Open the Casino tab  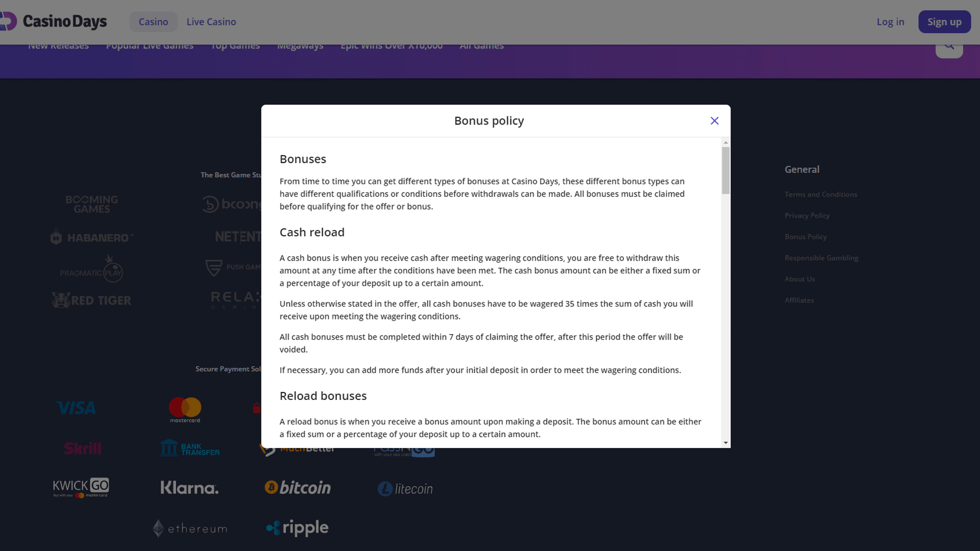[153, 22]
